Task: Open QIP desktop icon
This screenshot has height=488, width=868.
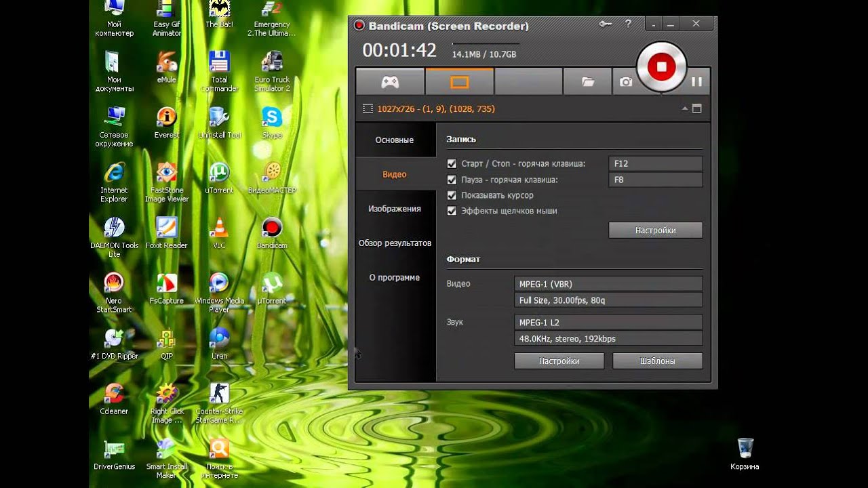Action: pos(167,344)
